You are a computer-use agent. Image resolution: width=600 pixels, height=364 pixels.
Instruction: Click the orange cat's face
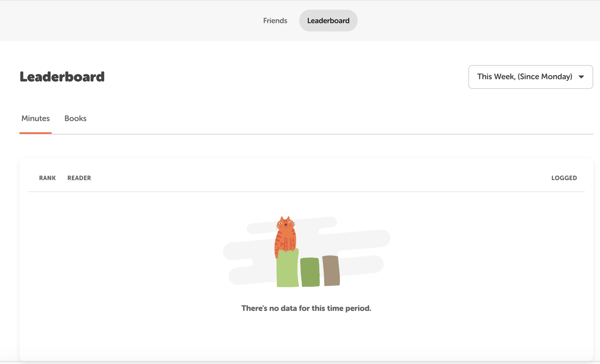point(285,224)
